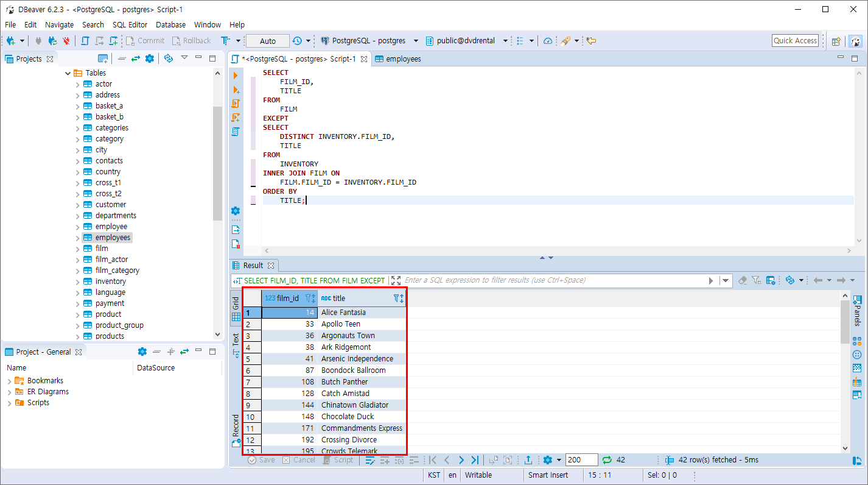Open the Database menu
Viewport: 868px width, 485px height.
tap(171, 24)
